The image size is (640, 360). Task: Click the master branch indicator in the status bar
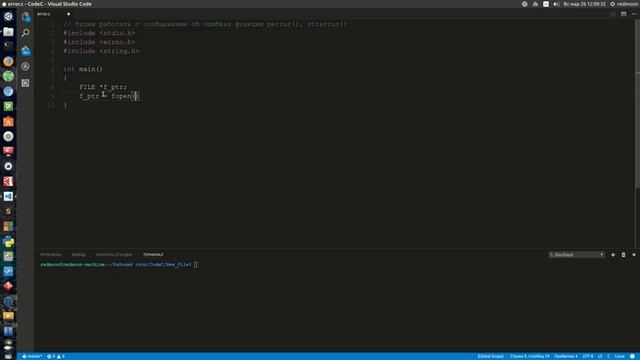(x=32, y=356)
